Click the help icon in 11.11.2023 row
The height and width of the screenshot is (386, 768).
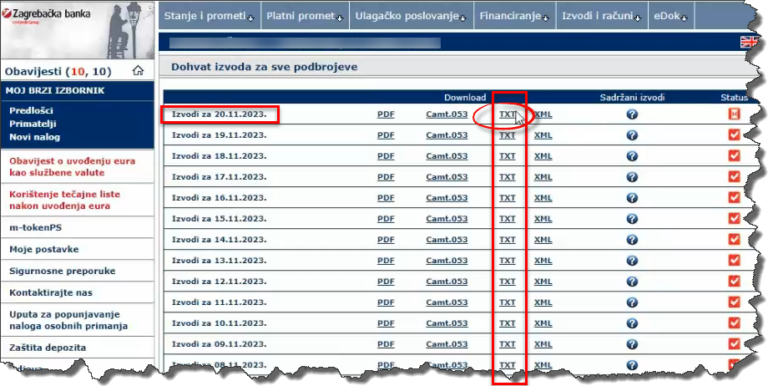(632, 302)
